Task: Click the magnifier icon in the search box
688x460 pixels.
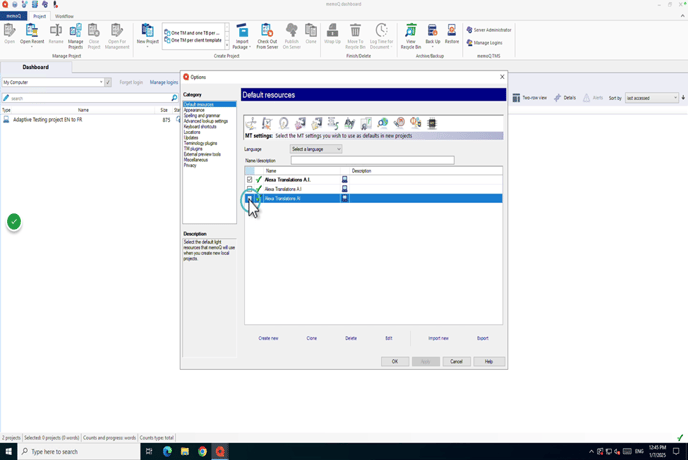Action: coord(174,98)
